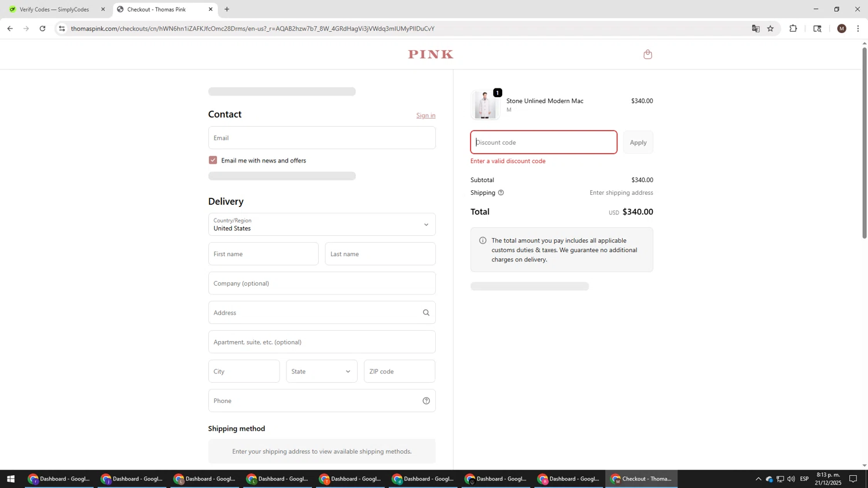Click the browser address bar URL
868x488 pixels.
coord(253,28)
